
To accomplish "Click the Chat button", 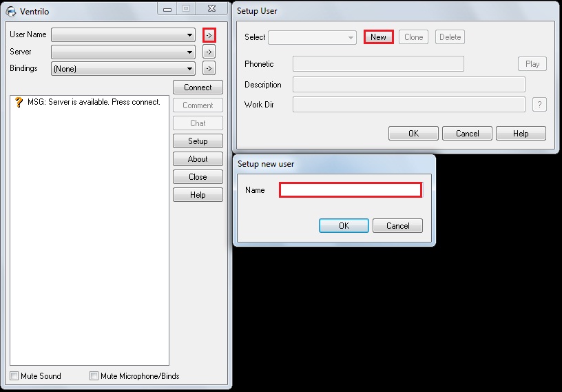I will pos(198,123).
